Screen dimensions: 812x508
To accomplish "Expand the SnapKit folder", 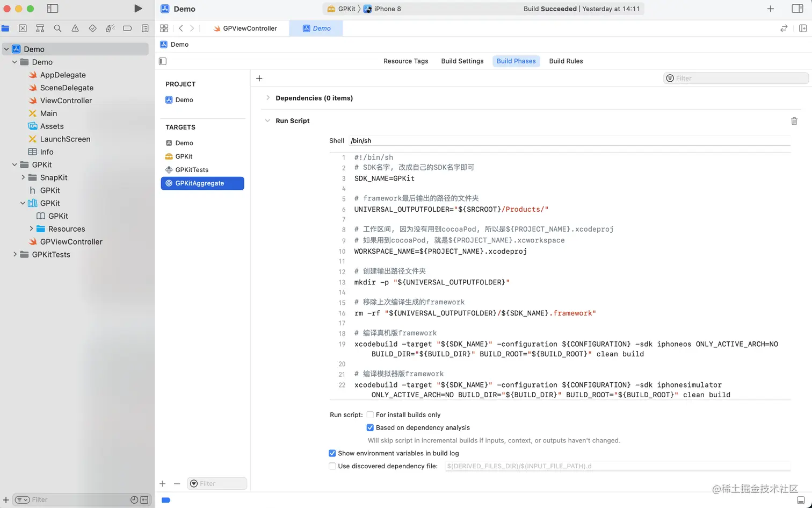I will click(x=23, y=177).
